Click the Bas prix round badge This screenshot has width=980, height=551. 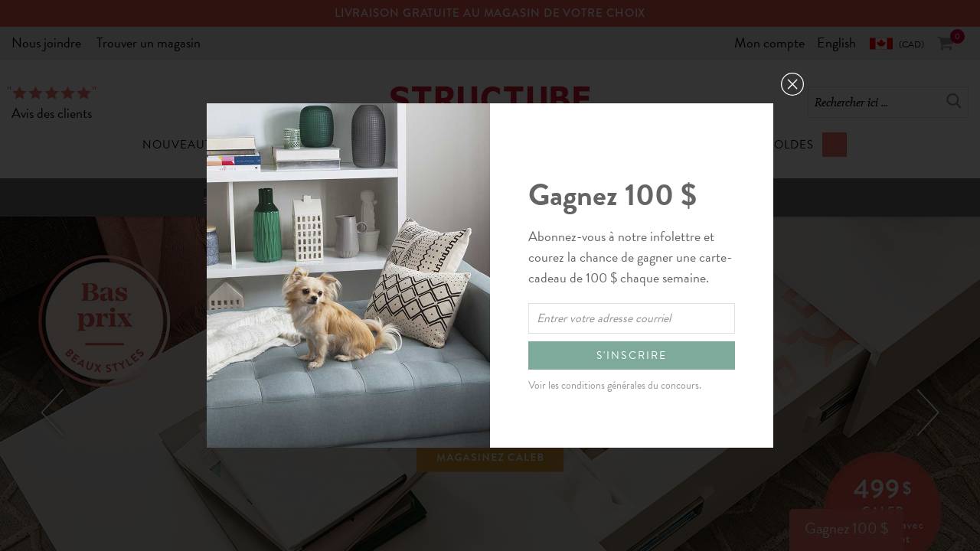tap(104, 321)
